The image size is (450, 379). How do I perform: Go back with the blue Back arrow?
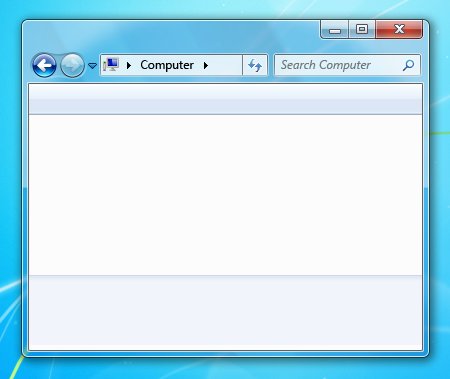(44, 65)
